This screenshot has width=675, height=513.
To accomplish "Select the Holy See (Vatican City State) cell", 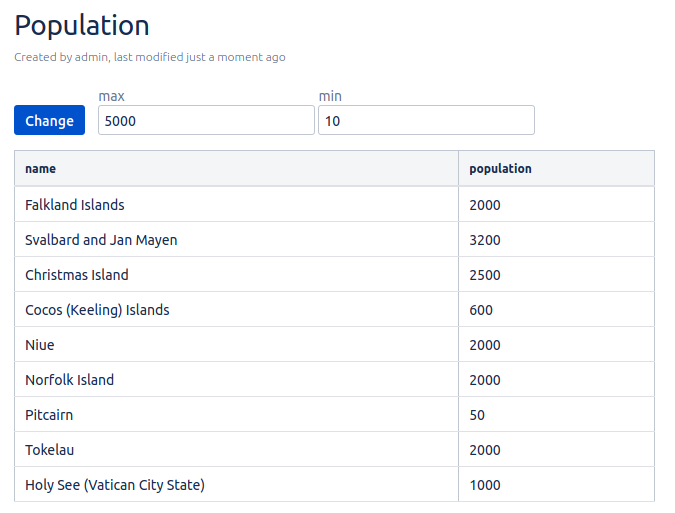I will click(x=115, y=485).
